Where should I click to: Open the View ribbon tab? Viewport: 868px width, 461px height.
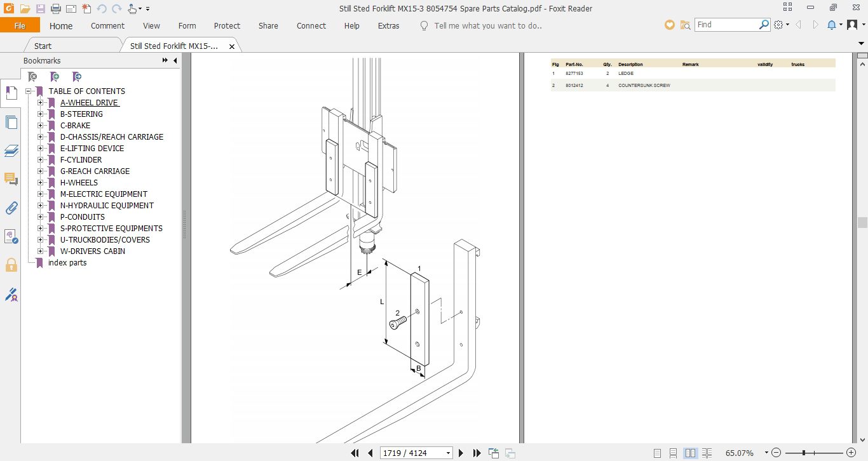tap(151, 26)
